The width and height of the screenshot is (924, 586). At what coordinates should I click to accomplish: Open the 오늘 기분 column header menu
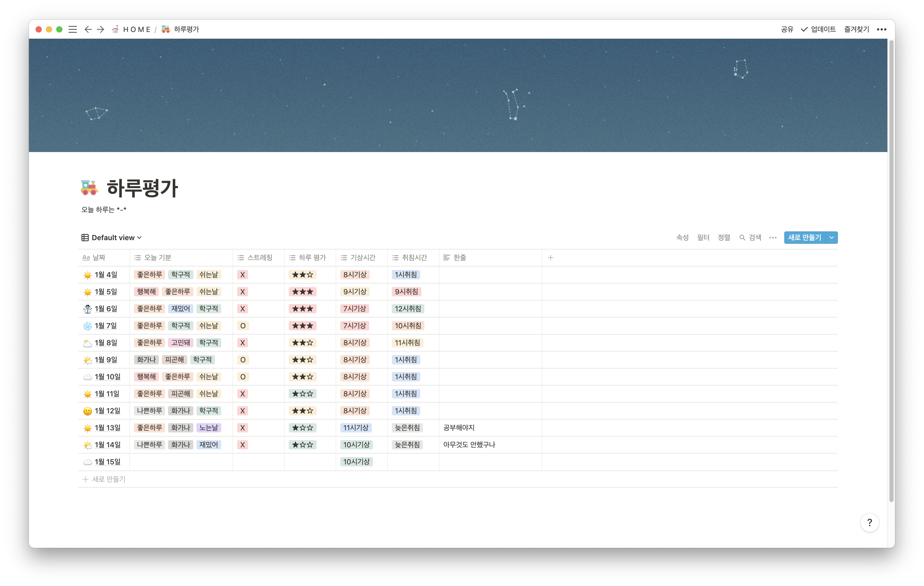(157, 258)
